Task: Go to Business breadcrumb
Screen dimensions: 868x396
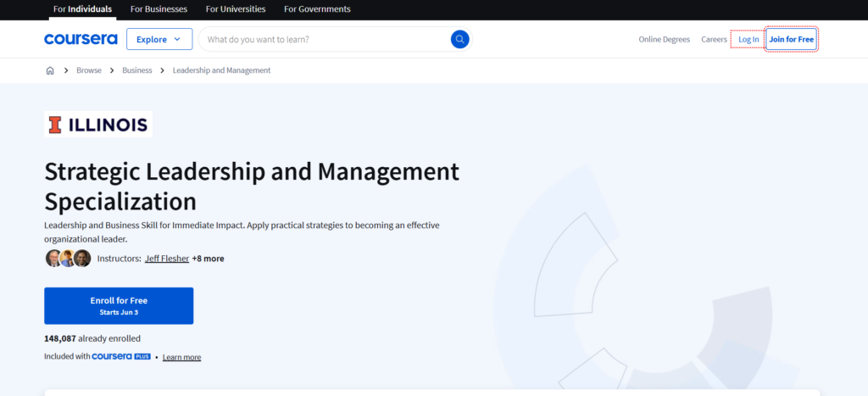Action: pyautogui.click(x=137, y=70)
